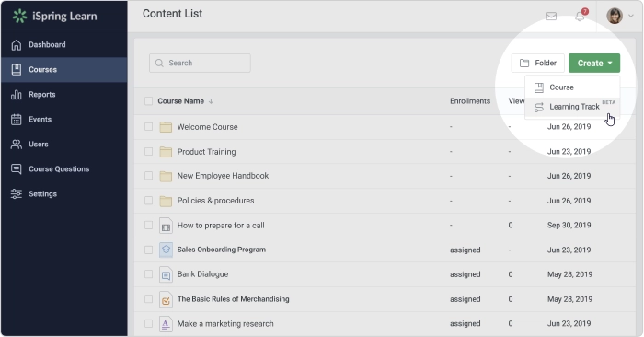Viewport: 644px width, 337px height.
Task: Click the Users people icon
Action: coord(16,145)
